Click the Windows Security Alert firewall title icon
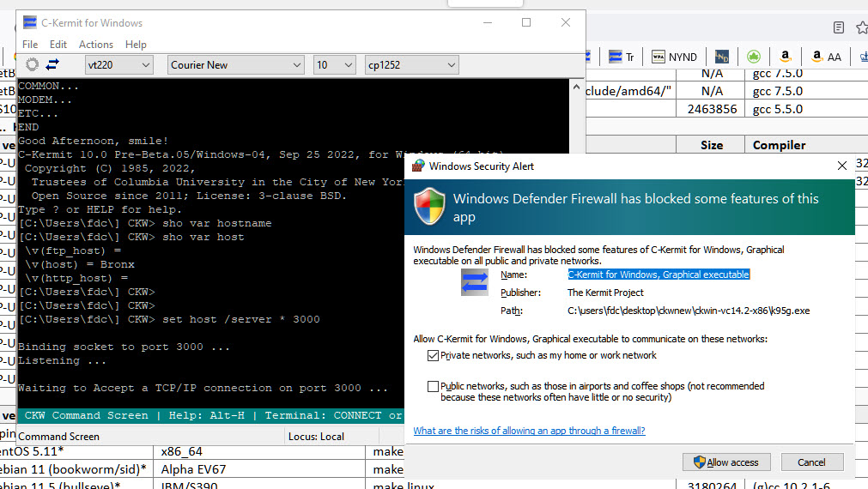 [418, 166]
